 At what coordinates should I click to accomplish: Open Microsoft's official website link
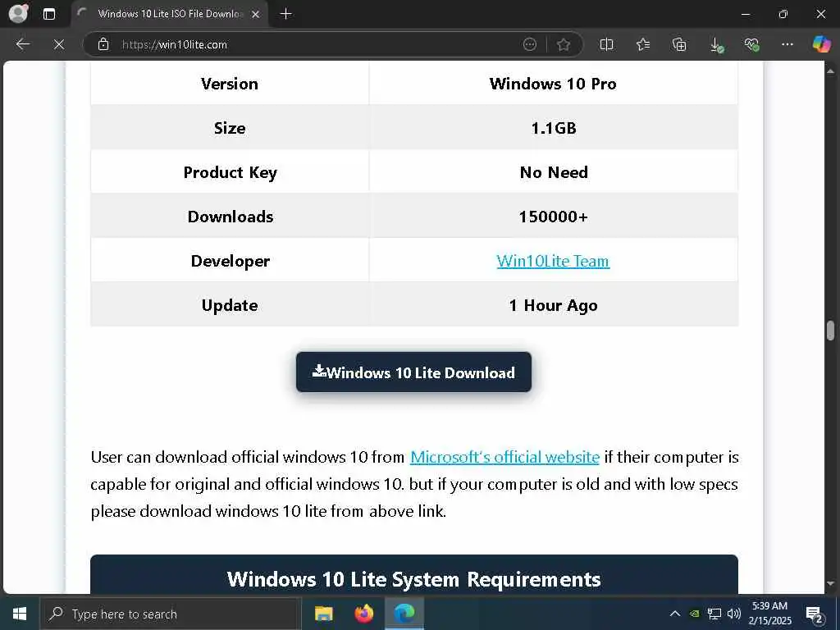[504, 457]
